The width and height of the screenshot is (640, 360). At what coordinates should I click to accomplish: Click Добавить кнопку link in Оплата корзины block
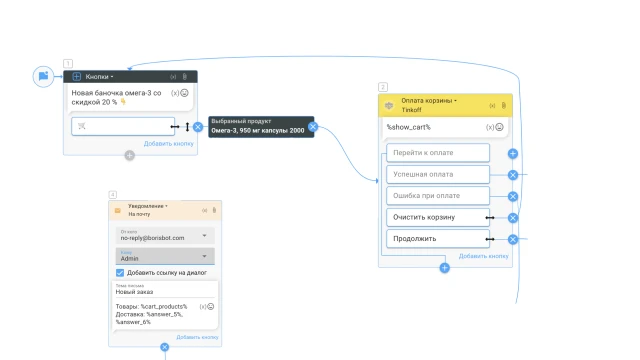pos(484,256)
